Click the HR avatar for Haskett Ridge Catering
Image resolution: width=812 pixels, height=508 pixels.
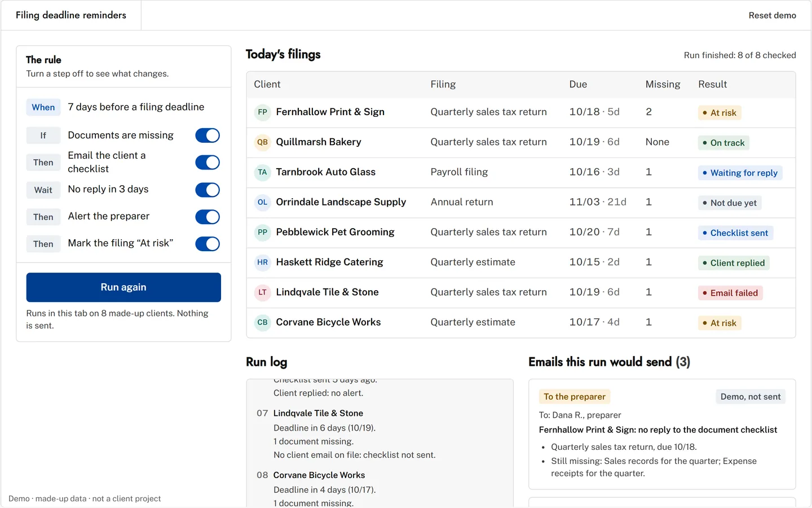262,262
